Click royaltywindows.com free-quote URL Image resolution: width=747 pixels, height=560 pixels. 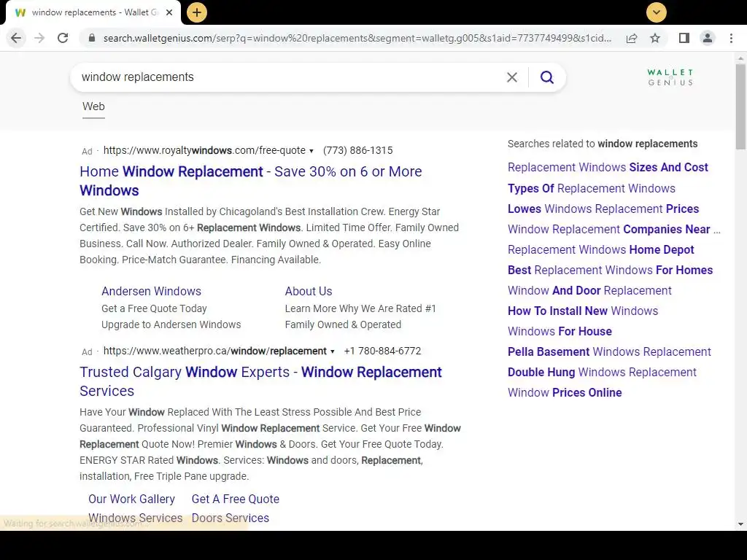204,150
